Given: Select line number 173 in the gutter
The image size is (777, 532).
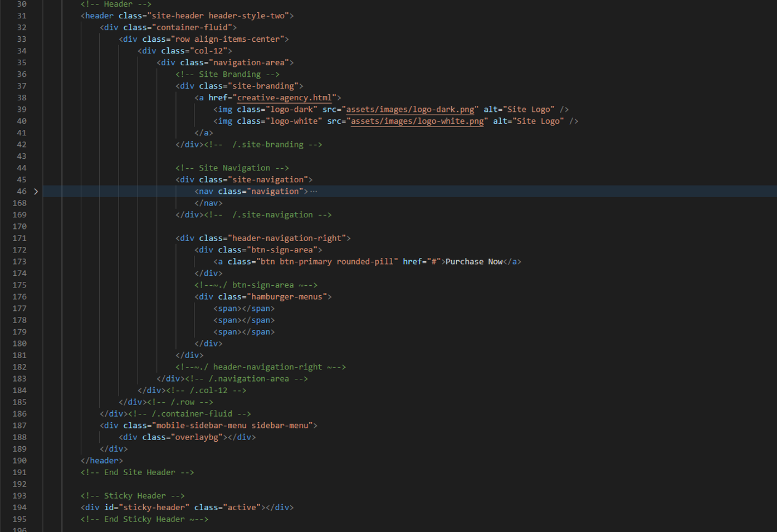Looking at the screenshot, I should coord(19,262).
